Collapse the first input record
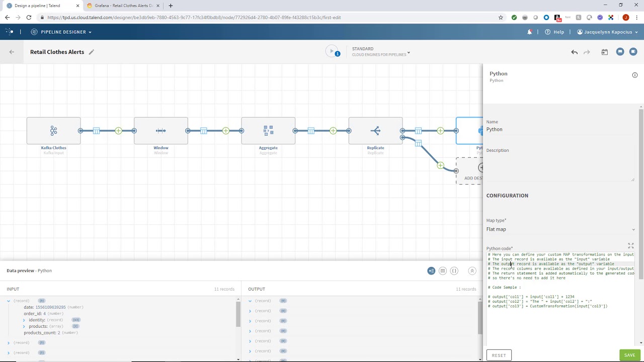Viewport: 644px width, 362px height. (x=9, y=301)
